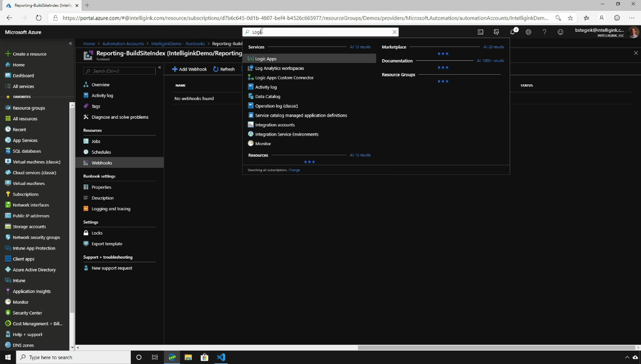
Task: Open Security Center shield item
Action: 27,313
